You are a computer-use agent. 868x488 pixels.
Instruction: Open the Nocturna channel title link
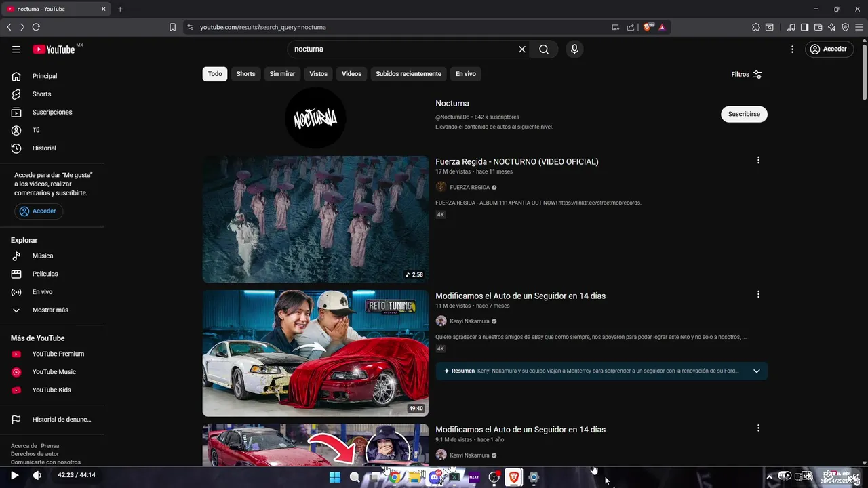tap(452, 104)
